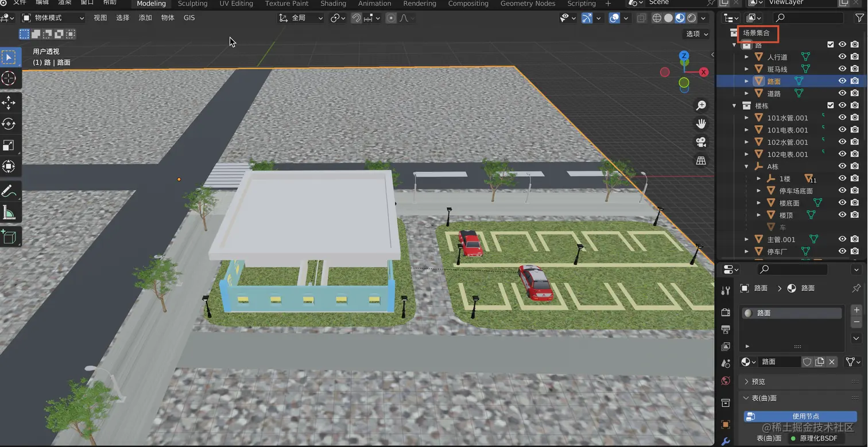
Task: Open the Tool properties tab
Action: (x=726, y=290)
